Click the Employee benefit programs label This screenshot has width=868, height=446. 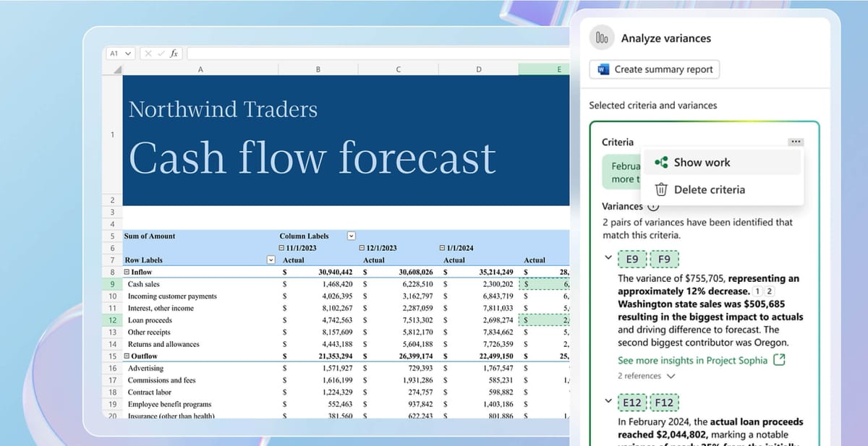(169, 404)
